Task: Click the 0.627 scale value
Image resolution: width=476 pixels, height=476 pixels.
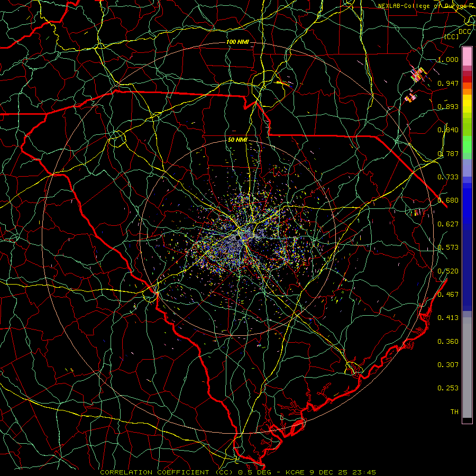Action: pos(448,224)
